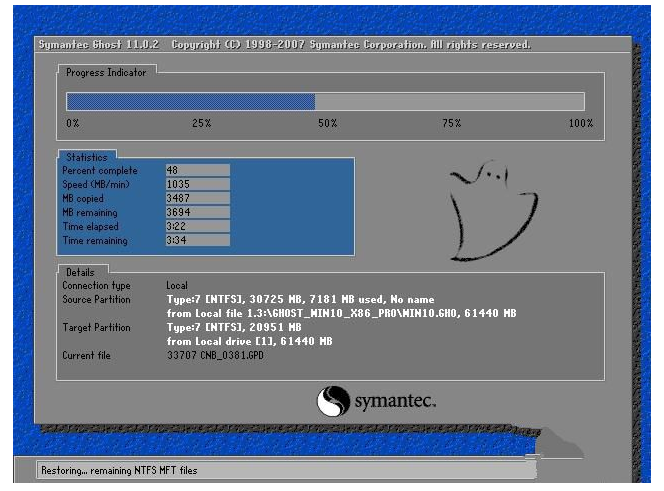This screenshot has height=491, width=664.
Task: Select the MB copied value field
Action: point(197,198)
